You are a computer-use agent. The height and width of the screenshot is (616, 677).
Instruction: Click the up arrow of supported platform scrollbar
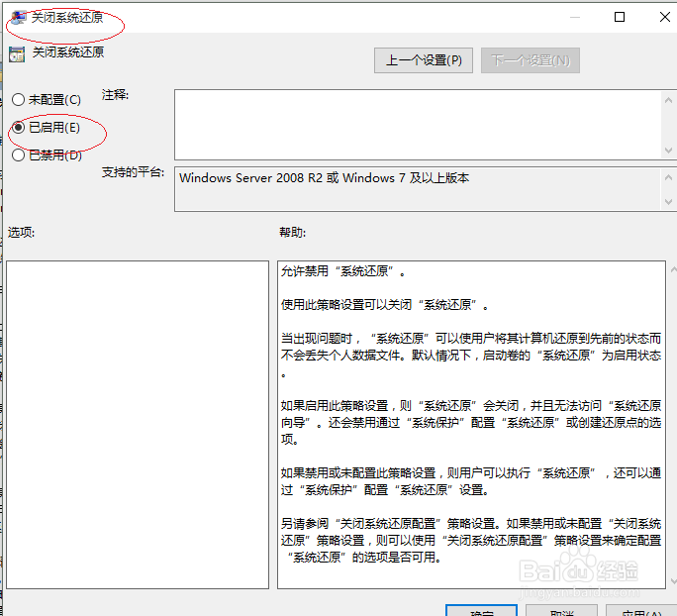pos(668,177)
